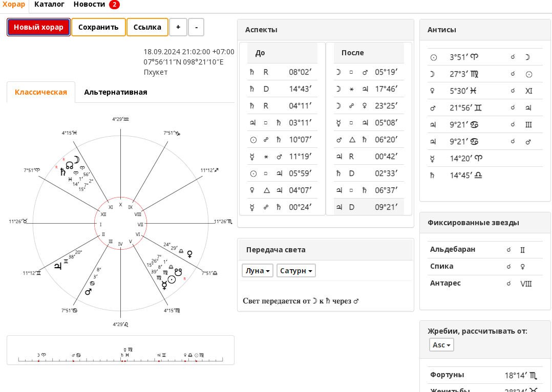
Task: Open the Сатурн planet dropdown
Action: 296,271
